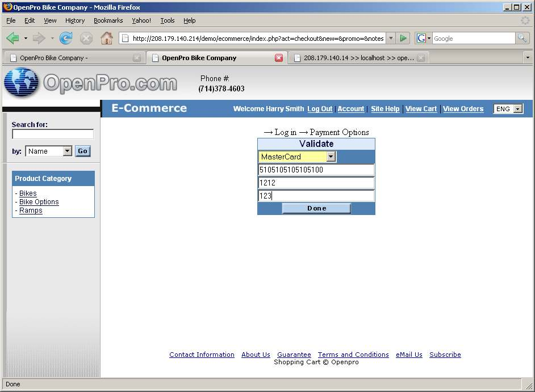
Task: Open the MasterCard card type dropdown
Action: point(331,157)
